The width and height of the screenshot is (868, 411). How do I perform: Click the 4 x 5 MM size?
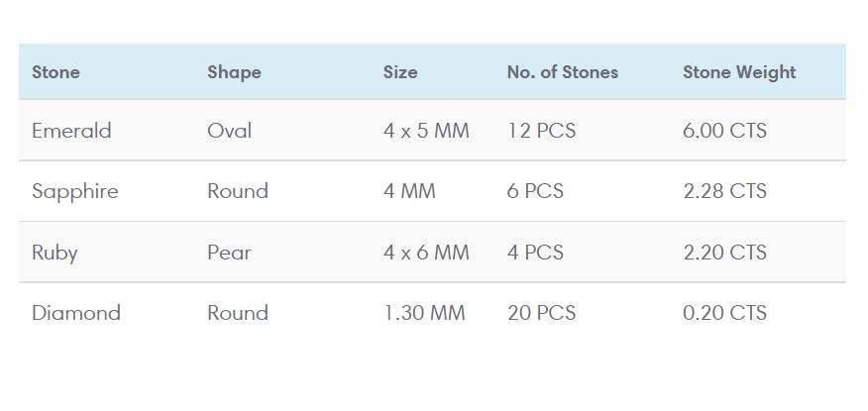pyautogui.click(x=426, y=131)
